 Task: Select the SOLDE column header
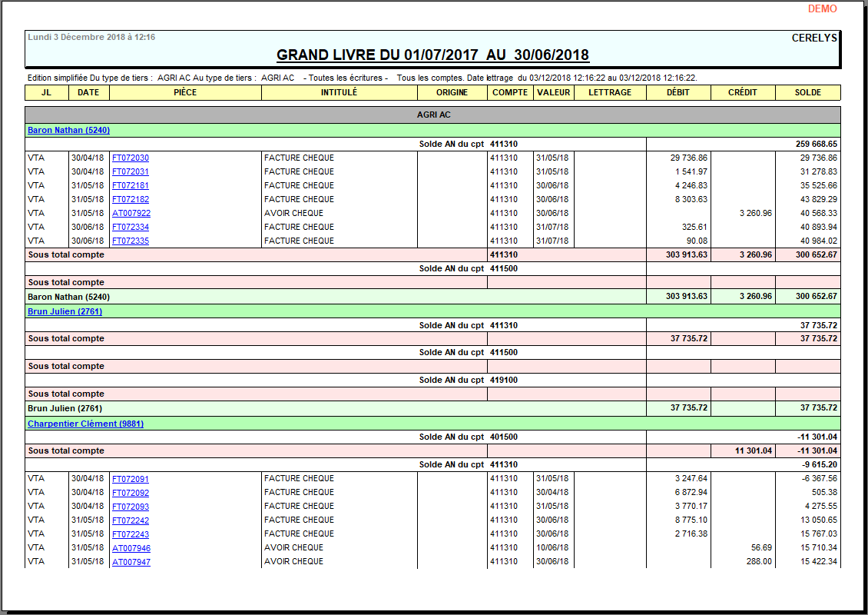[808, 92]
